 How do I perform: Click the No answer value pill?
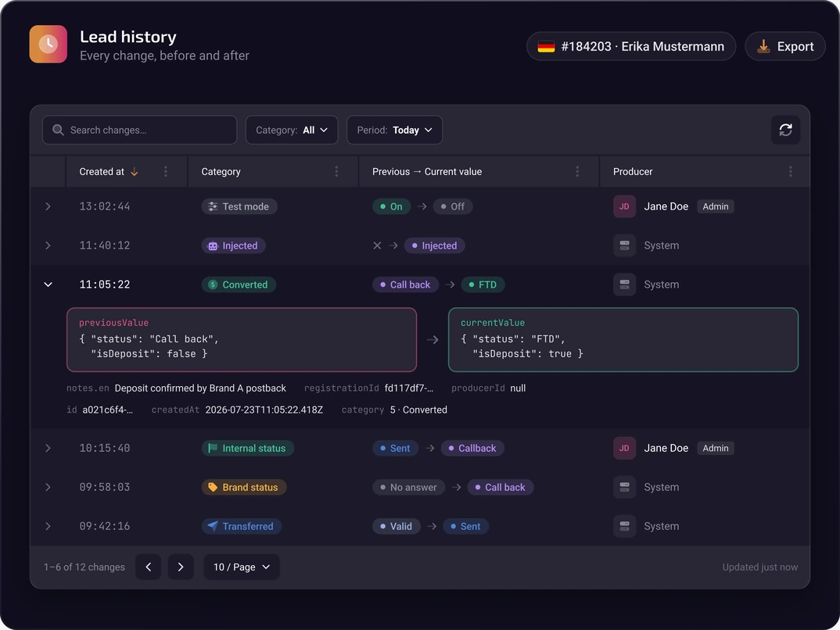click(x=409, y=487)
